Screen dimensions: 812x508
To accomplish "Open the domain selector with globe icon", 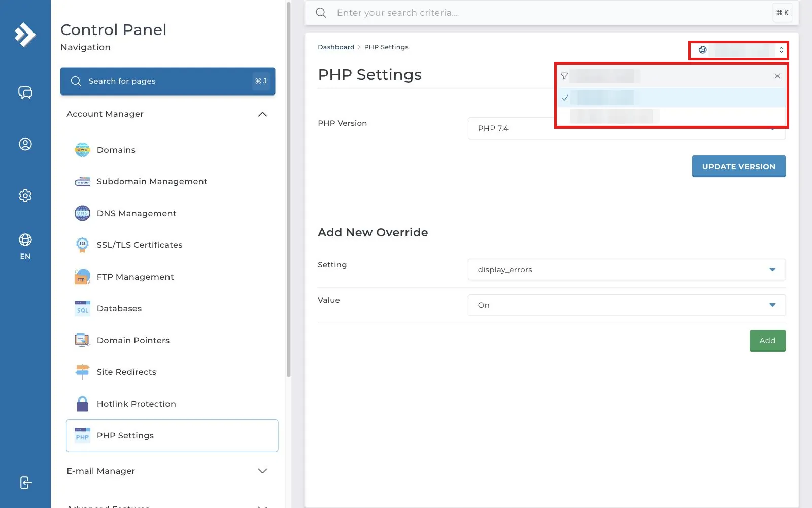I will point(738,50).
